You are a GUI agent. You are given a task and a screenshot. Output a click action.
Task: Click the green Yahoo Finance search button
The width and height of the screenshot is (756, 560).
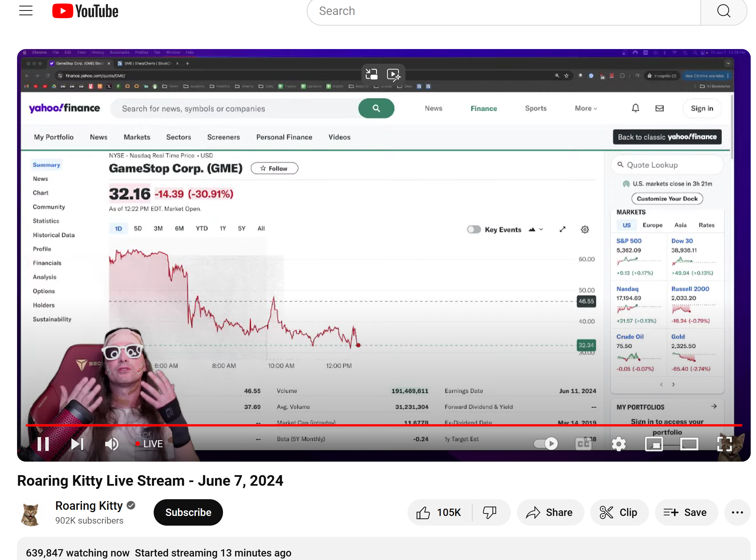(x=376, y=108)
